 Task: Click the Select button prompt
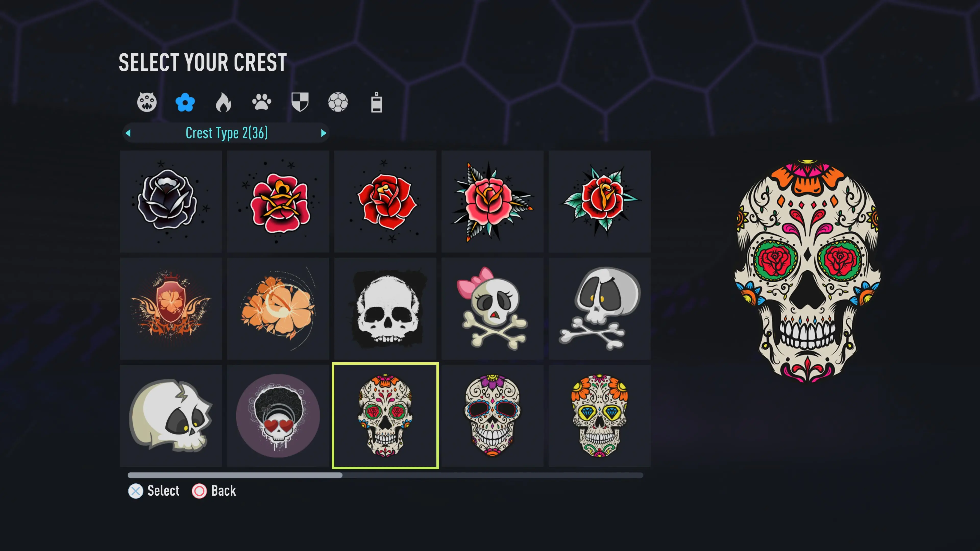pos(154,491)
